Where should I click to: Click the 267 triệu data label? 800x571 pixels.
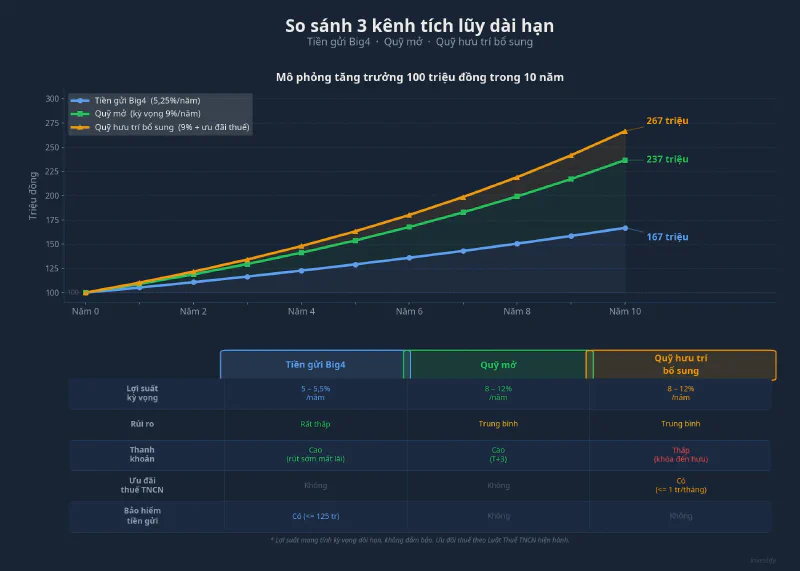pos(667,121)
